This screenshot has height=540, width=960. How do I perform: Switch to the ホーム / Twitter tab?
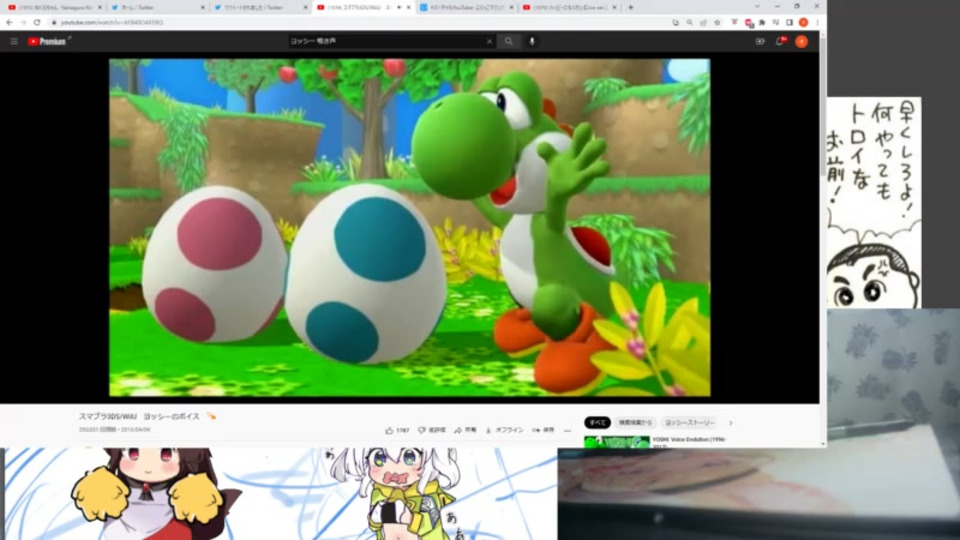(158, 7)
